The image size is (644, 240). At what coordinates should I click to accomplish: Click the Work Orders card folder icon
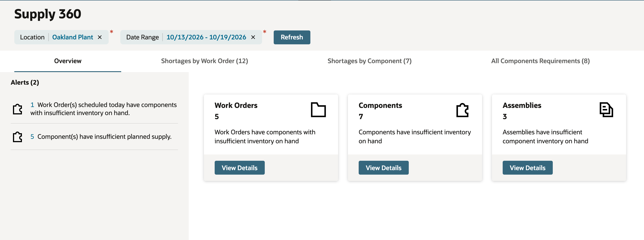(318, 110)
